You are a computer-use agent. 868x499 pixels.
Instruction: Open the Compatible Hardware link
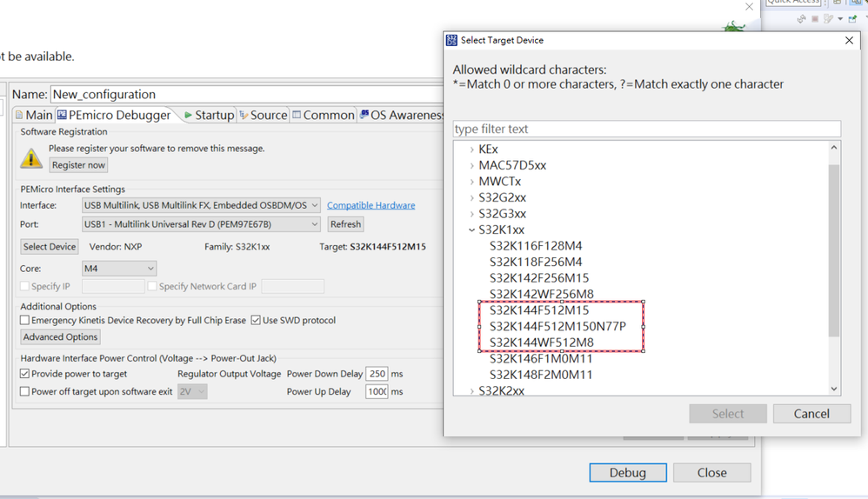point(371,205)
